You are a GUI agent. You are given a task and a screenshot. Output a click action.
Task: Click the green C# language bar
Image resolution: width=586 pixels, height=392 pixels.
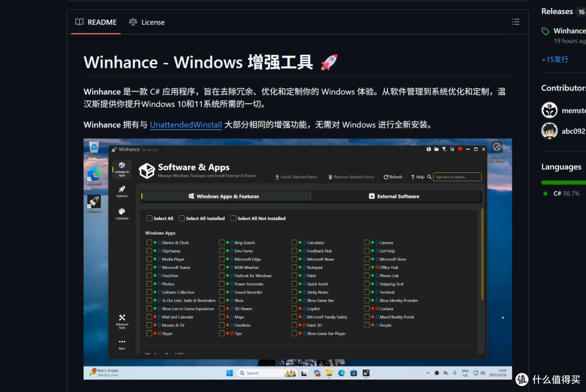(564, 183)
